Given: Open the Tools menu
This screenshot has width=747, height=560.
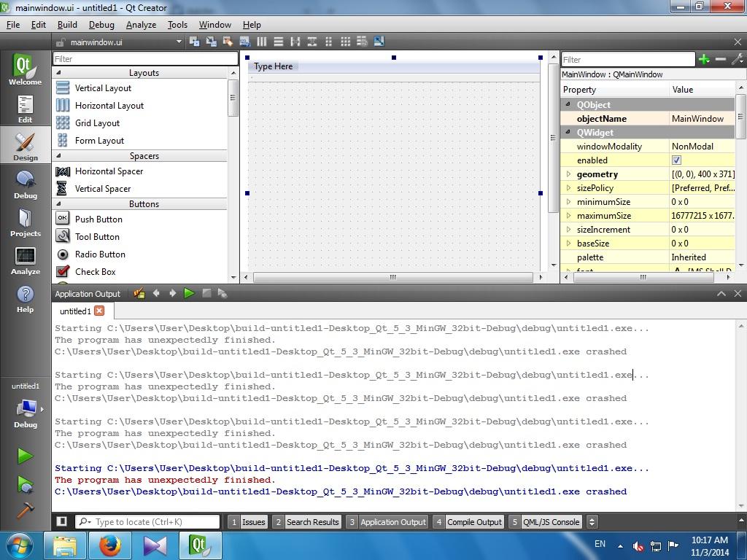Looking at the screenshot, I should 177,25.
